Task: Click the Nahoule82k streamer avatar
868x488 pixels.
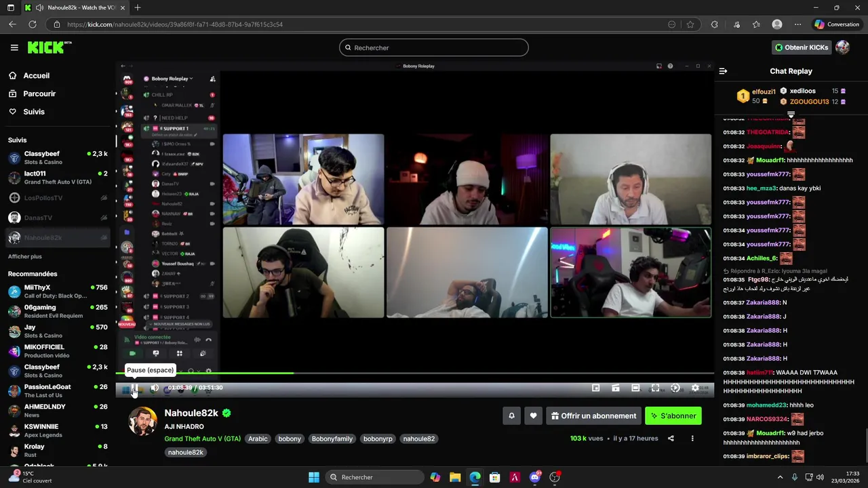Action: pyautogui.click(x=143, y=422)
